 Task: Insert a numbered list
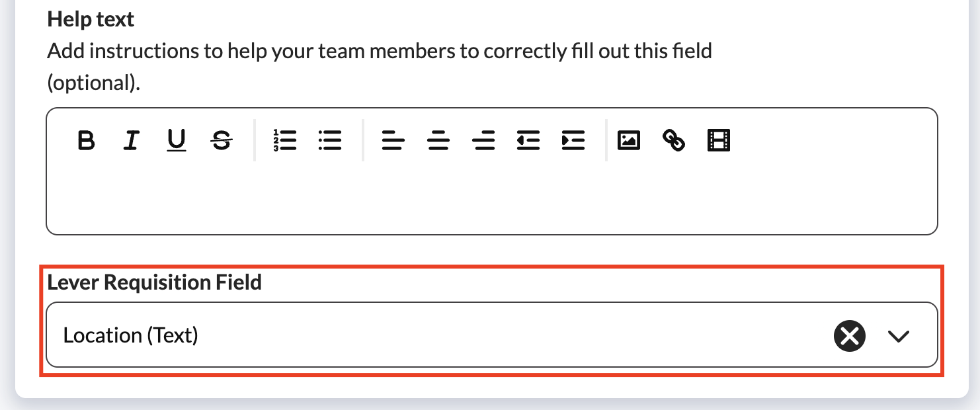(284, 140)
